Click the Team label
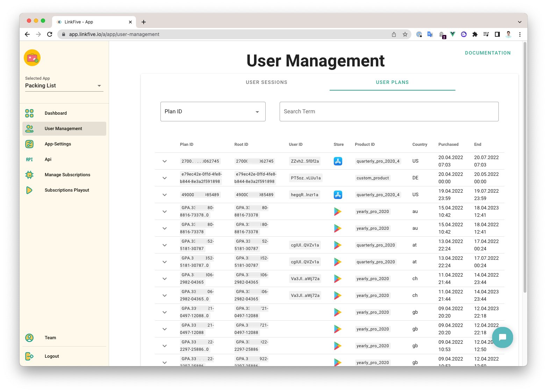This screenshot has height=392, width=547. [50, 338]
